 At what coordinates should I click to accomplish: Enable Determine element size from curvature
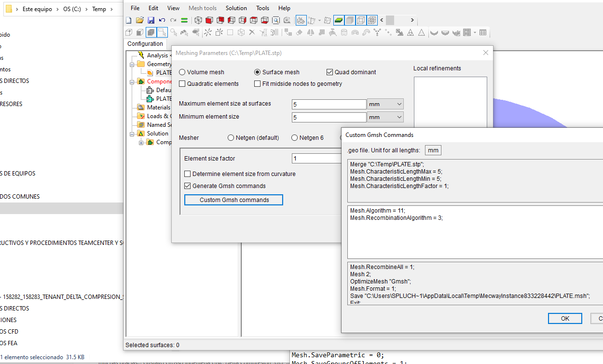tap(188, 174)
